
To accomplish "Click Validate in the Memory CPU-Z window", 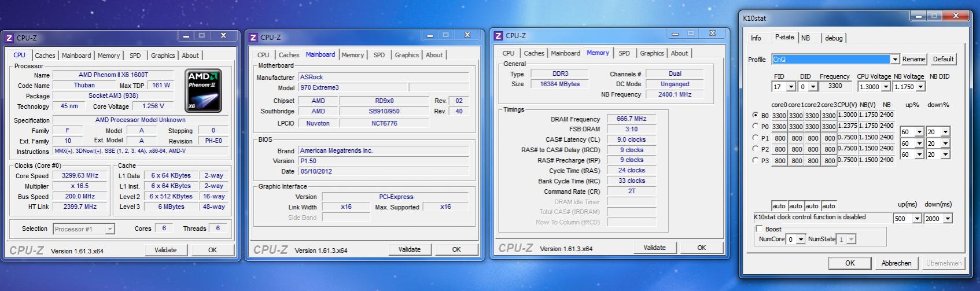I will click(654, 248).
